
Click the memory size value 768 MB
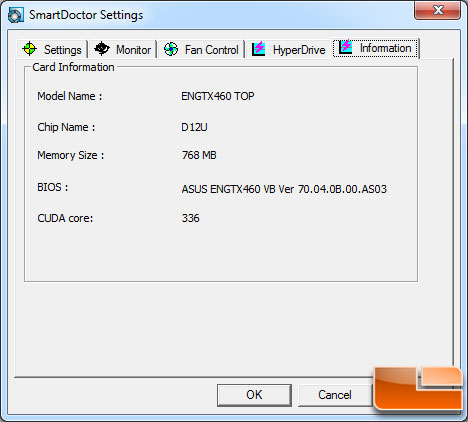click(199, 155)
